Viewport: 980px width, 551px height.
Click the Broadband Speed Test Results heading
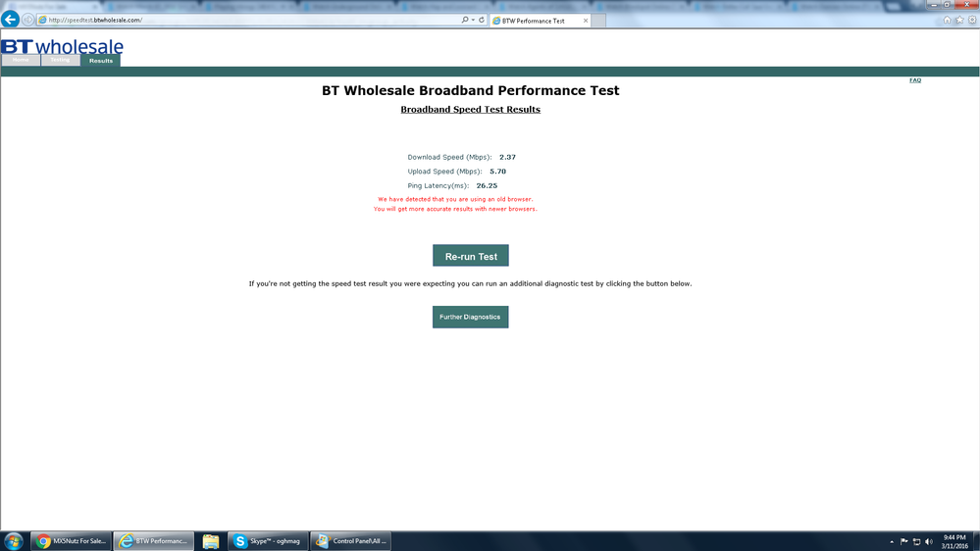[471, 110]
